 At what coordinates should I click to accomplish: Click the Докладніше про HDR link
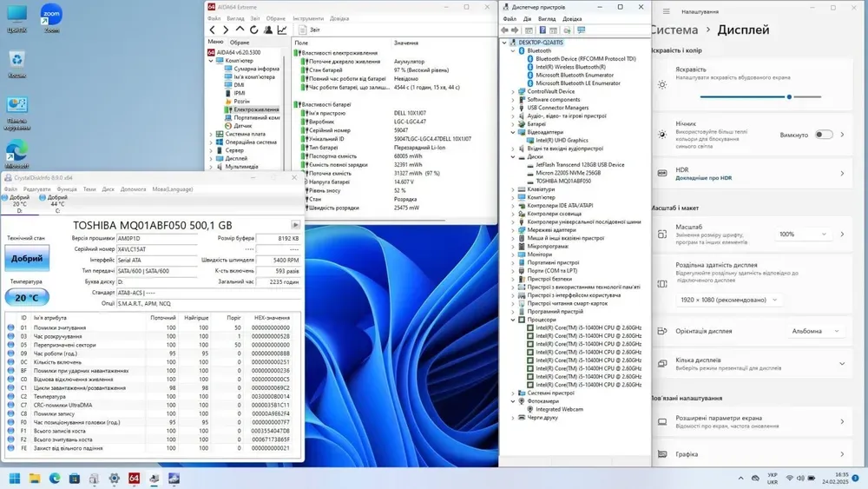pos(703,177)
